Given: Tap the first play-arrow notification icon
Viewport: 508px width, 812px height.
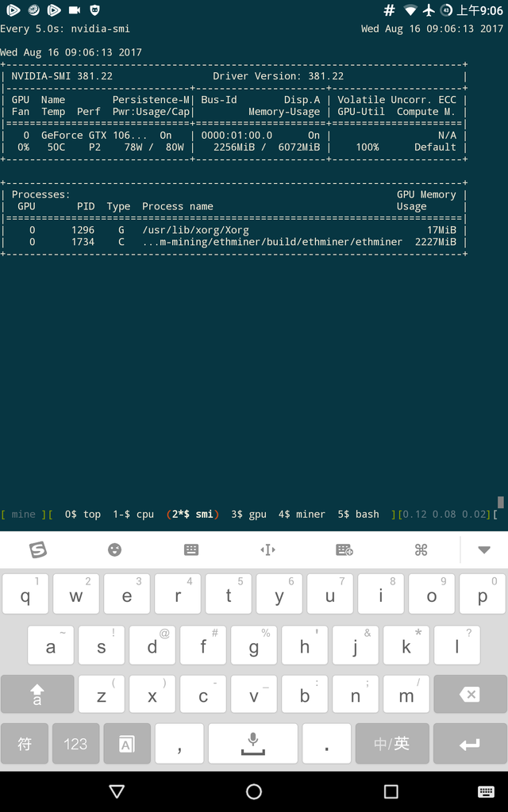Looking at the screenshot, I should coord(13,10).
